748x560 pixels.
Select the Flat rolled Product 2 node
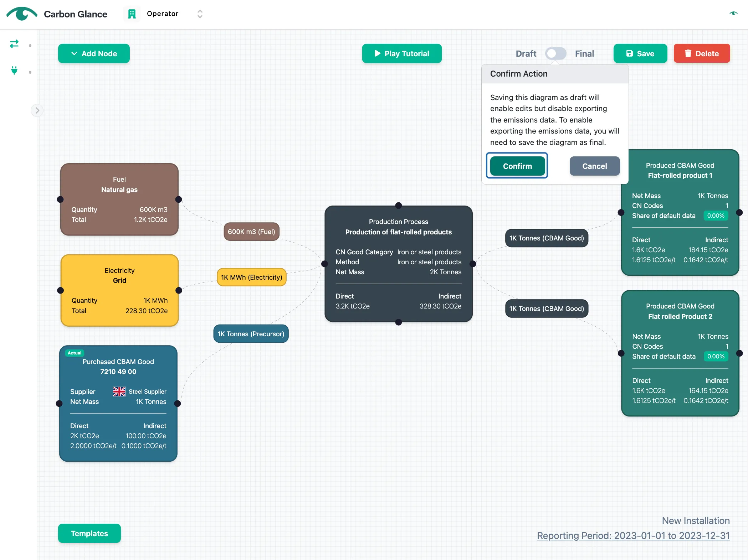pos(680,353)
